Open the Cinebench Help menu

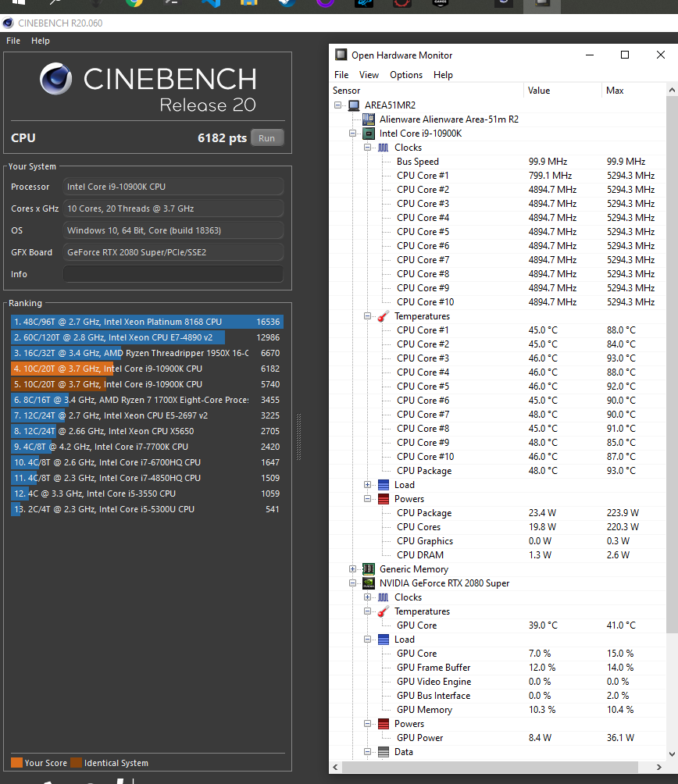(x=41, y=41)
